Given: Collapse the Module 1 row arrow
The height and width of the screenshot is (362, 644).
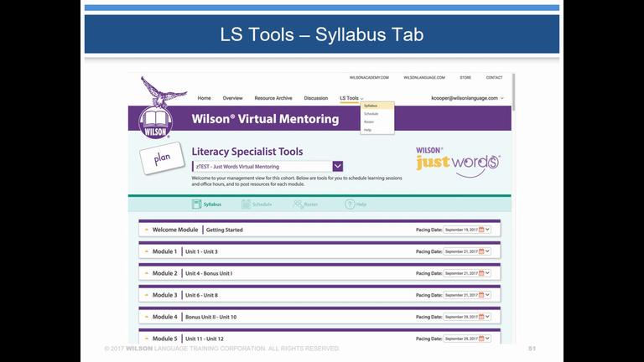Looking at the screenshot, I should [x=147, y=251].
